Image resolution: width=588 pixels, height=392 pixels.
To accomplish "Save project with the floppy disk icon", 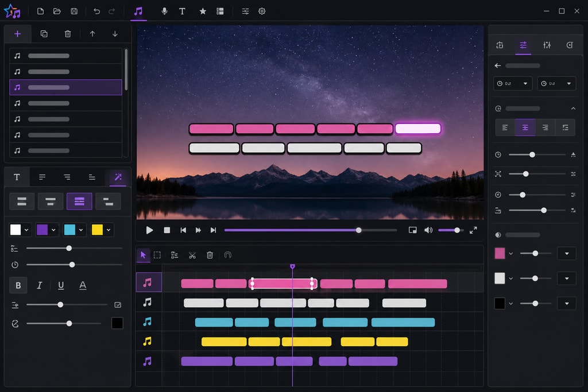I will (74, 11).
